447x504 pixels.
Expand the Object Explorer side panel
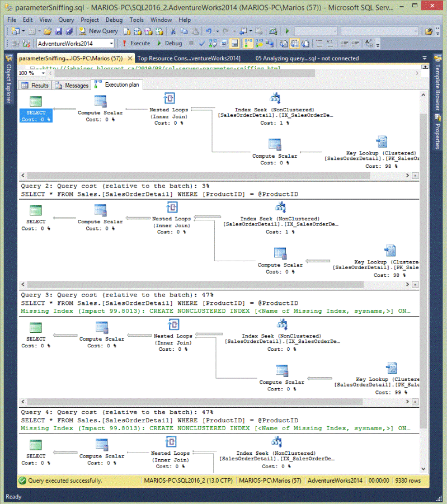click(x=9, y=79)
